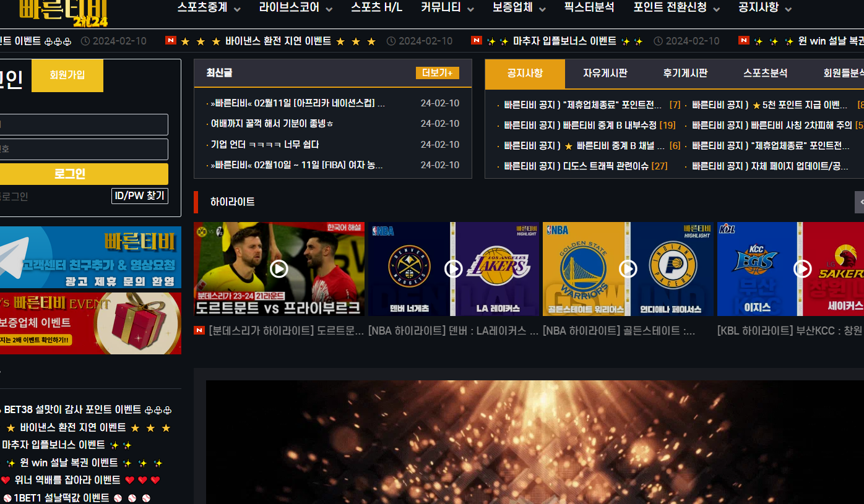Open the 고객센터 친구추가 Telegram banner

pyautogui.click(x=90, y=257)
